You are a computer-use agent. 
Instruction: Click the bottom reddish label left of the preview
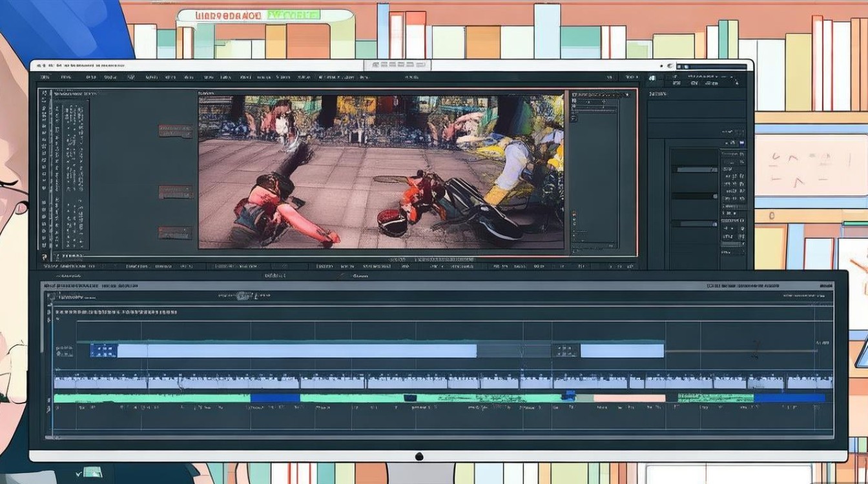175,233
